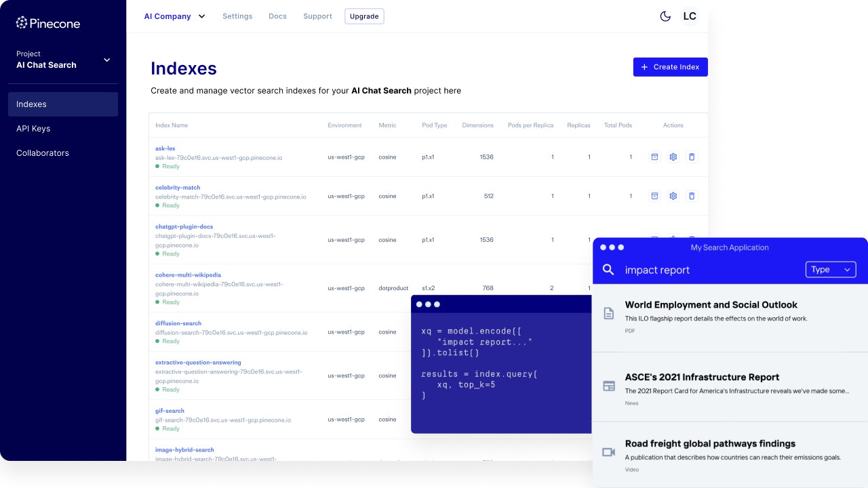Open Support in the top navigation

coord(317,16)
